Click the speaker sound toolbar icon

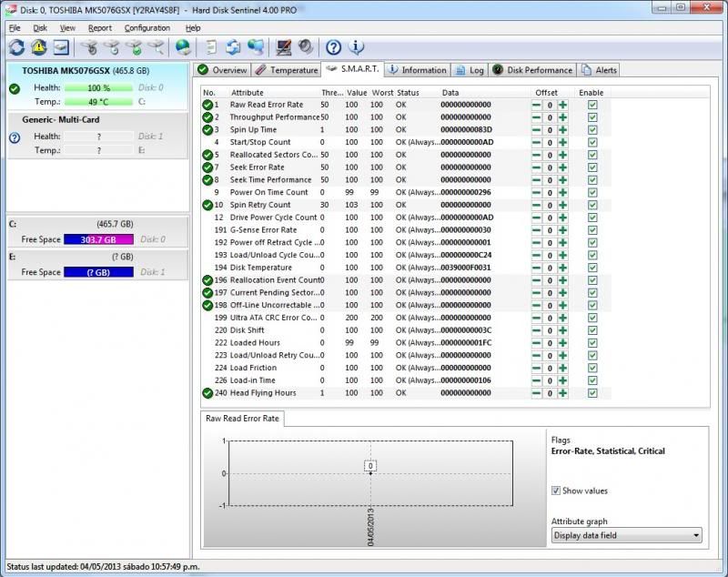(x=306, y=47)
